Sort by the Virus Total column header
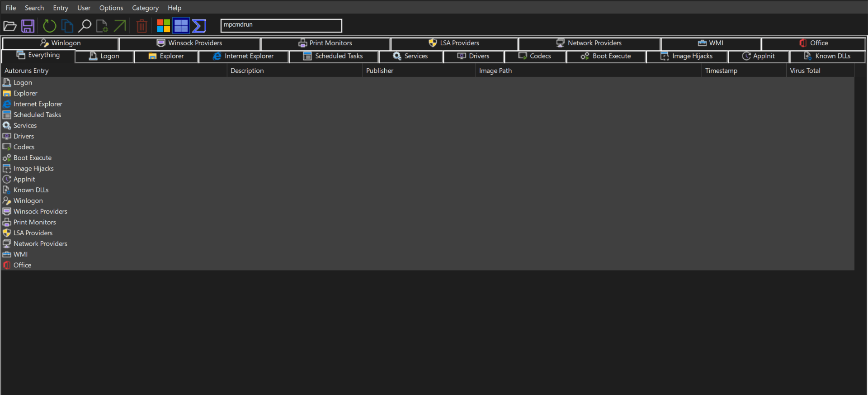The image size is (868, 395). [821, 71]
